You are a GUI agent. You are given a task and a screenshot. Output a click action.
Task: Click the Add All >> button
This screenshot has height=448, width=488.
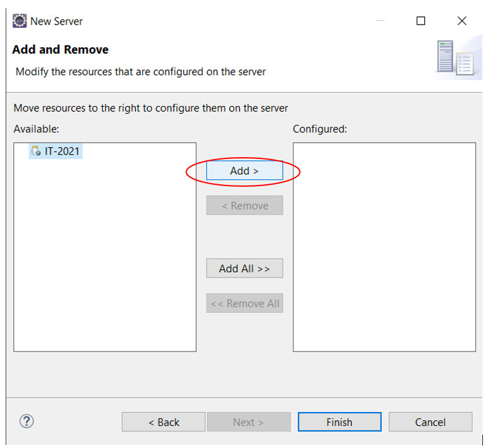244,268
